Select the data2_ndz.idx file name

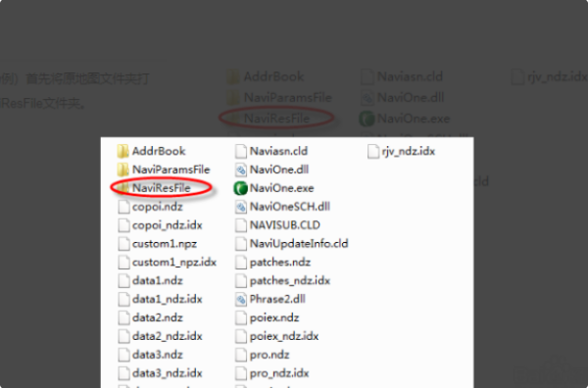168,336
